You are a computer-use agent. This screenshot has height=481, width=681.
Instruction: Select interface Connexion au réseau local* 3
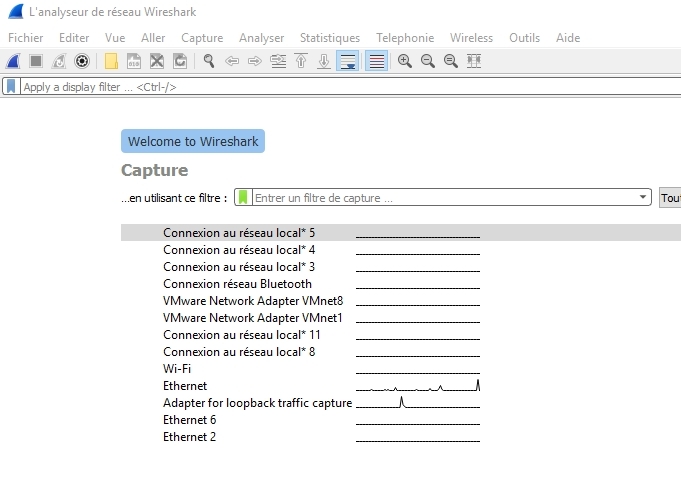point(239,267)
